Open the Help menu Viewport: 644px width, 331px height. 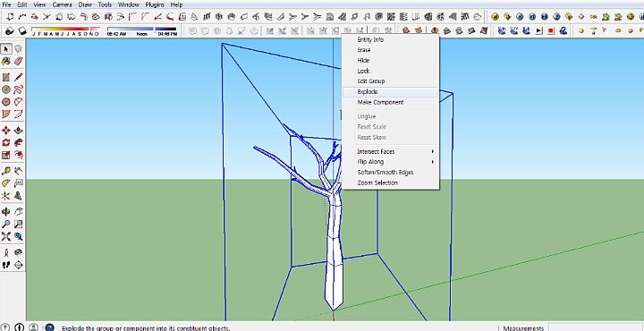(176, 4)
